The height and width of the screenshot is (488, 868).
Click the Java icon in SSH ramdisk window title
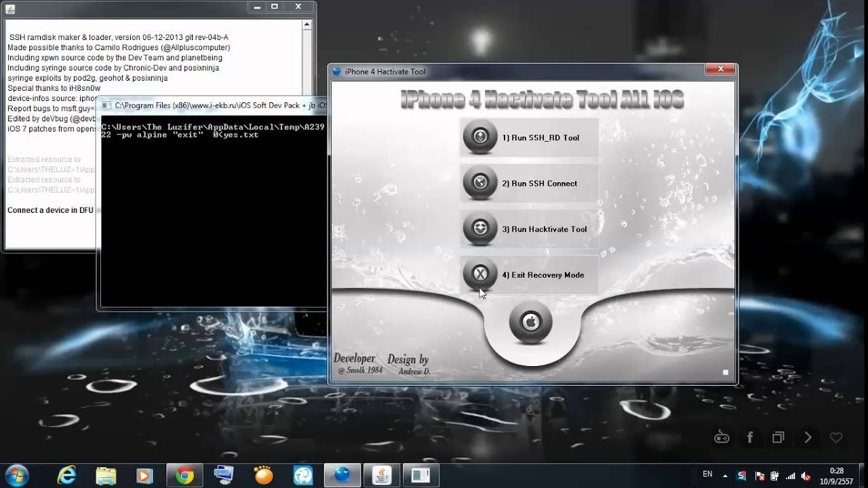[x=11, y=9]
